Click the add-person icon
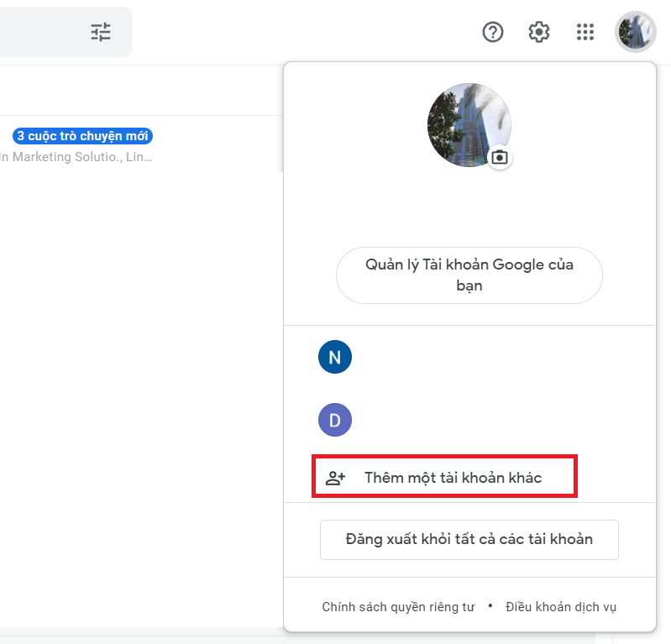The width and height of the screenshot is (671, 644). tap(336, 478)
